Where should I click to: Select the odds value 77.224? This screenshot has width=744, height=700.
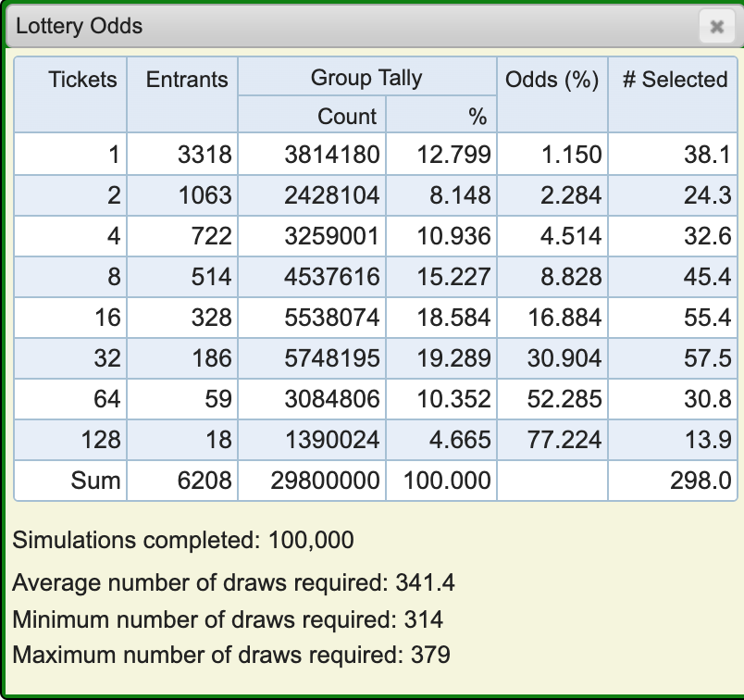[564, 440]
